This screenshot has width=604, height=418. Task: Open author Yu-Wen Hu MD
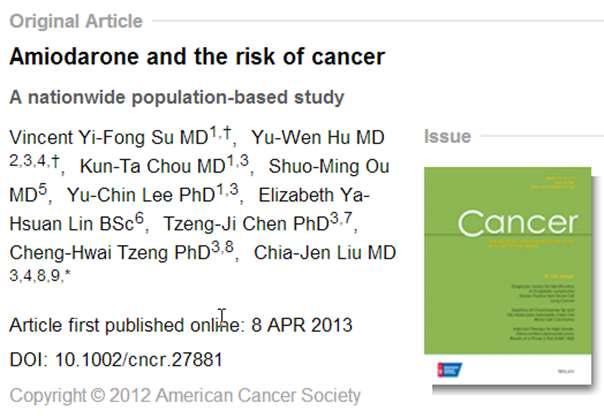click(x=318, y=138)
